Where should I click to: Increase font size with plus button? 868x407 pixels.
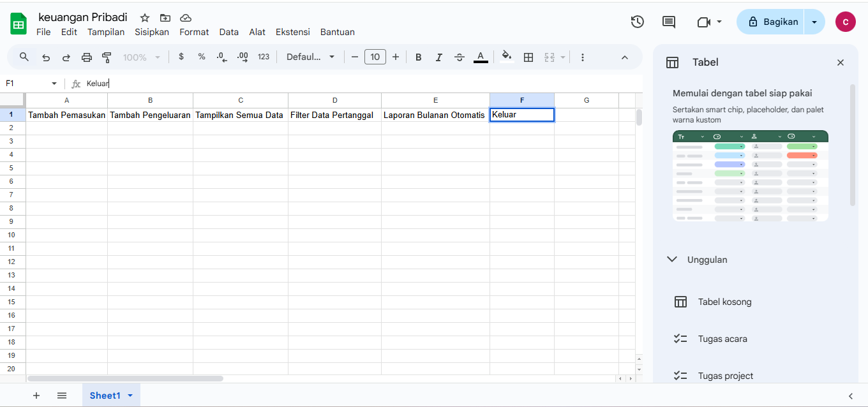396,57
